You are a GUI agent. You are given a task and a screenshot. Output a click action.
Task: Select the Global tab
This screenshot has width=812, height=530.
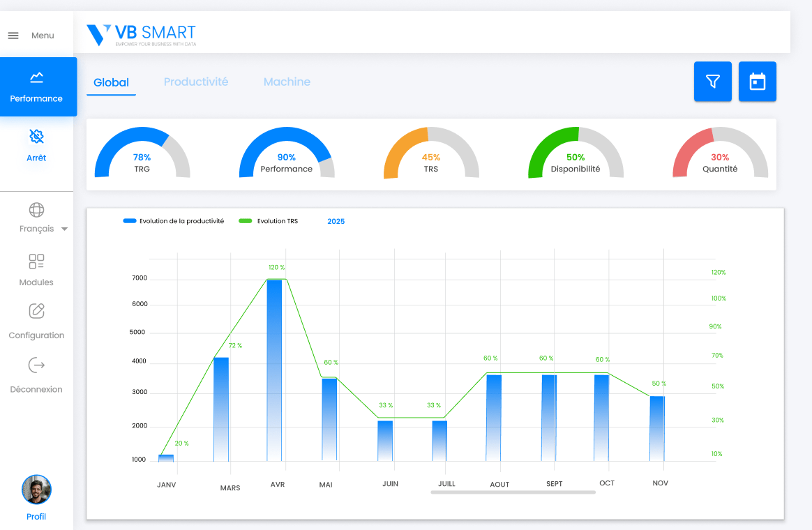click(x=111, y=82)
